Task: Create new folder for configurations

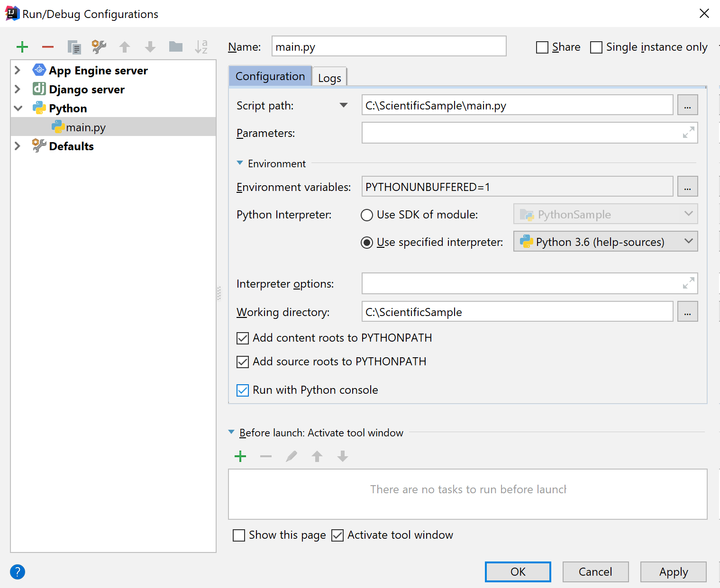Action: coord(176,46)
